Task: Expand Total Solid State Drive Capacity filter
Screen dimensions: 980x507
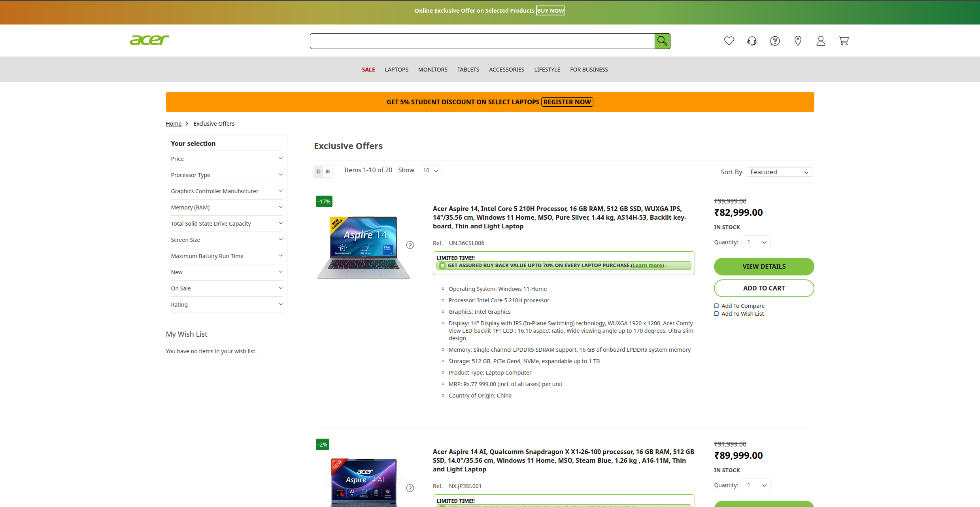Action: tap(227, 224)
